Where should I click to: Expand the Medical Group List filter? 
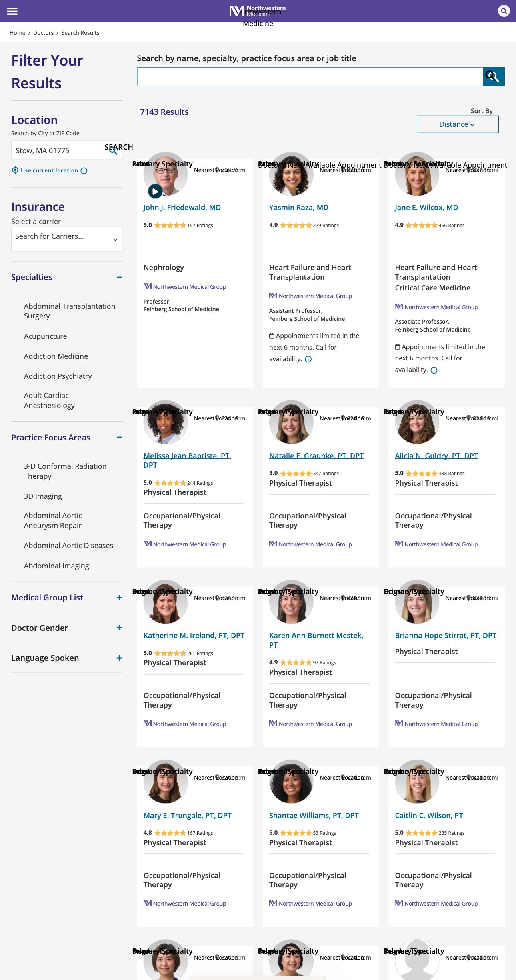[119, 598]
